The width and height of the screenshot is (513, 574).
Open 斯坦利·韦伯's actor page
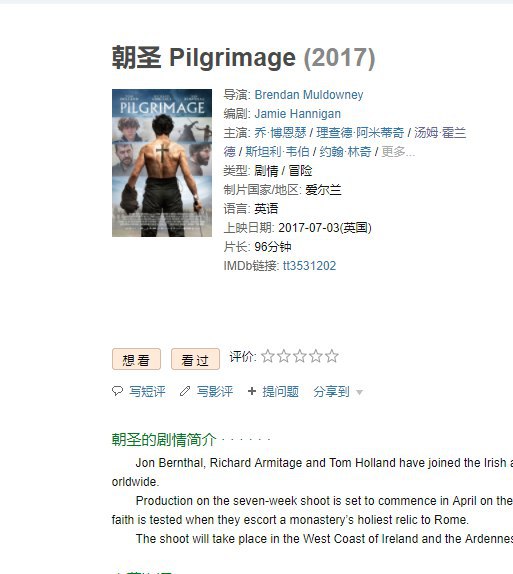[277, 152]
